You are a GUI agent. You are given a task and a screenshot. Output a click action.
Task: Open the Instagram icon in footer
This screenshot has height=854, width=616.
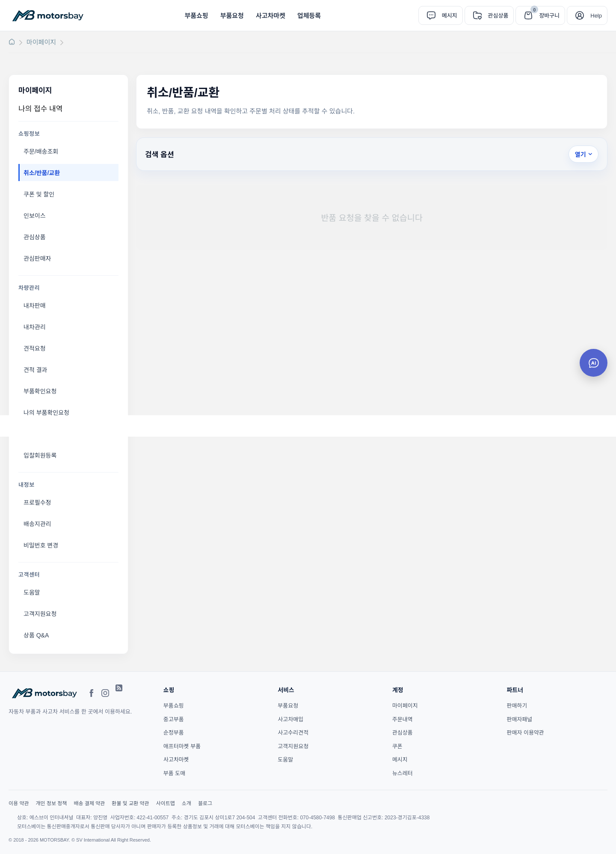[105, 693]
